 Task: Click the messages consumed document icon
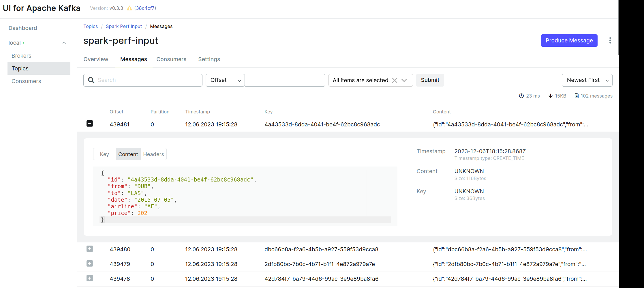click(577, 96)
